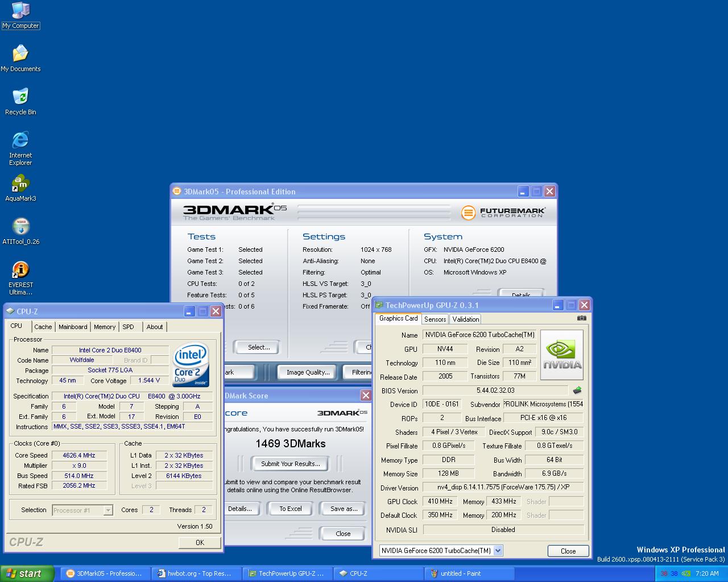728x582 pixels.
Task: Expand the Processor #1 selection dropdown
Action: coord(108,510)
